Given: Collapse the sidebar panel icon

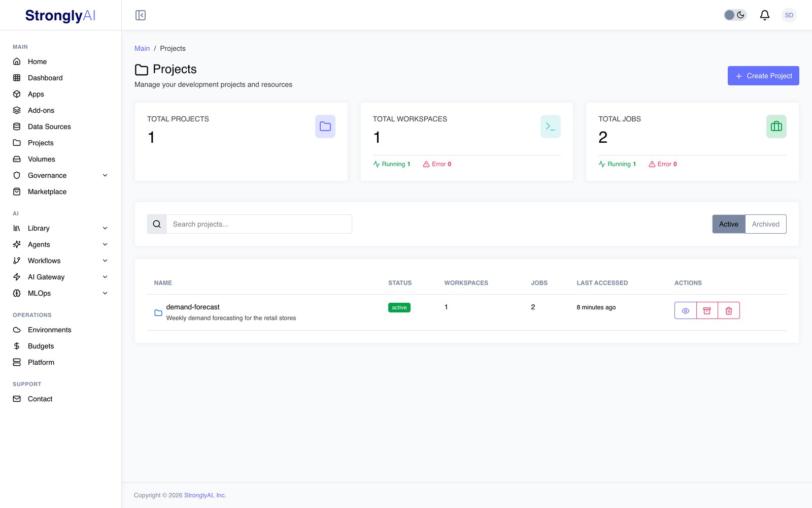Looking at the screenshot, I should [141, 15].
